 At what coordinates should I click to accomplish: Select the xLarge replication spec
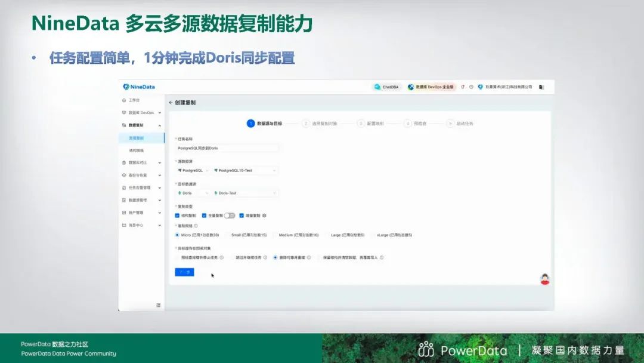(x=373, y=235)
